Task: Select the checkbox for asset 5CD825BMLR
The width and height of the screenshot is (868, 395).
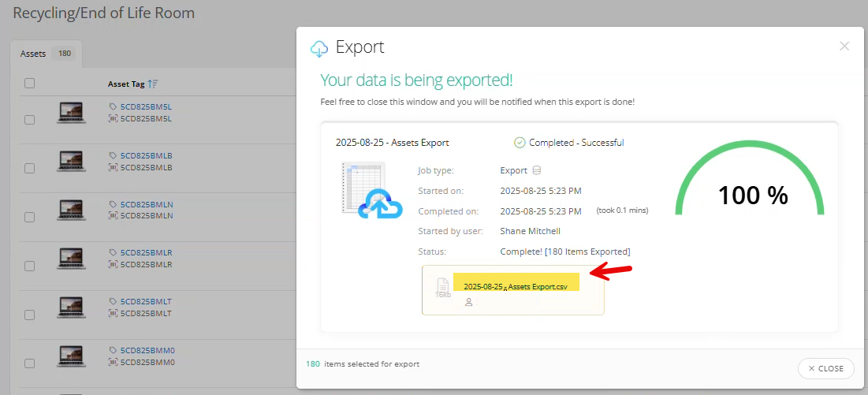Action: coord(29,266)
